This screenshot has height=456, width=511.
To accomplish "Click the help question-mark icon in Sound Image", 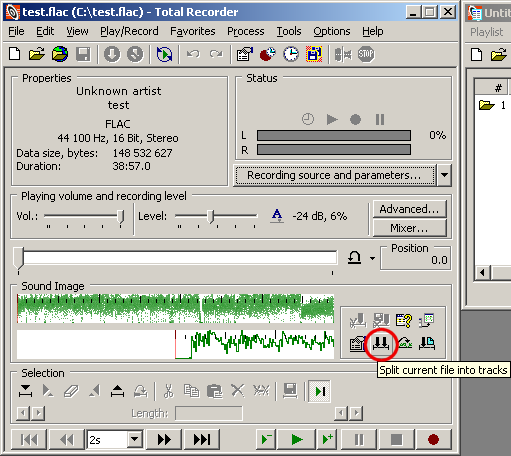I will (x=404, y=321).
